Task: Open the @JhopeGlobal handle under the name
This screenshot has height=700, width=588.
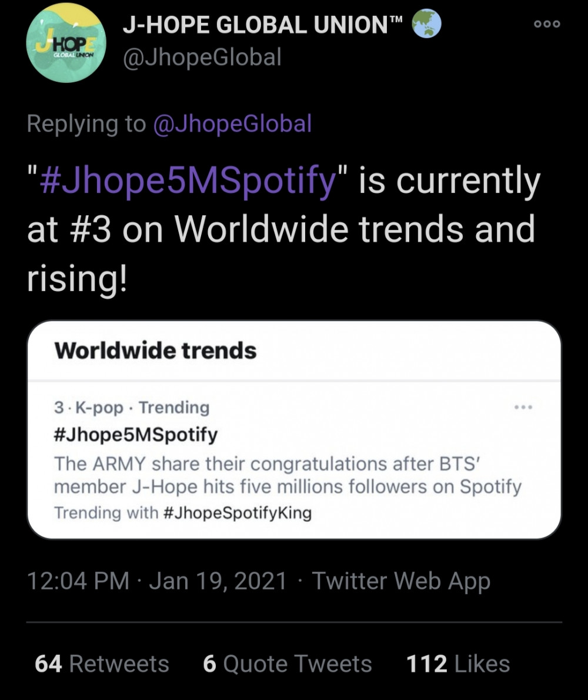Action: (202, 57)
